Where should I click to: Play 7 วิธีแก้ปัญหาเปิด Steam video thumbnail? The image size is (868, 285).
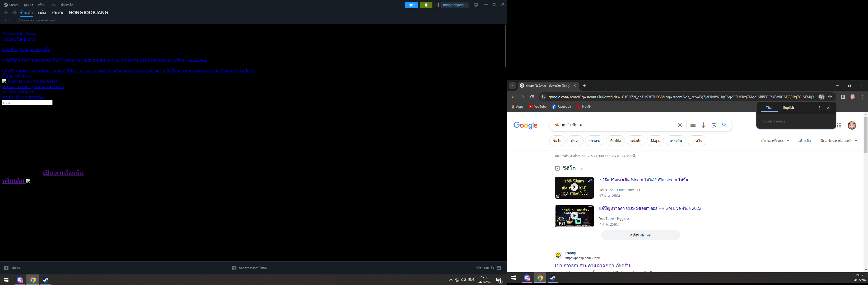tap(574, 187)
